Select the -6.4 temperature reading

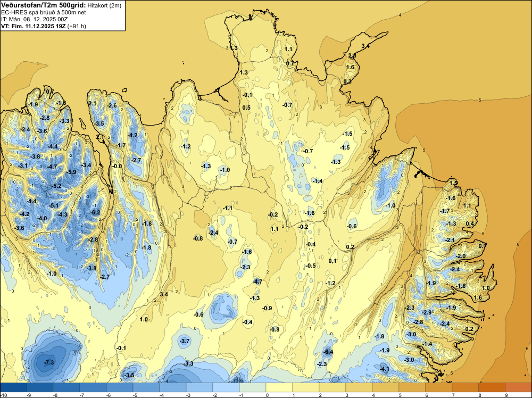328,352
